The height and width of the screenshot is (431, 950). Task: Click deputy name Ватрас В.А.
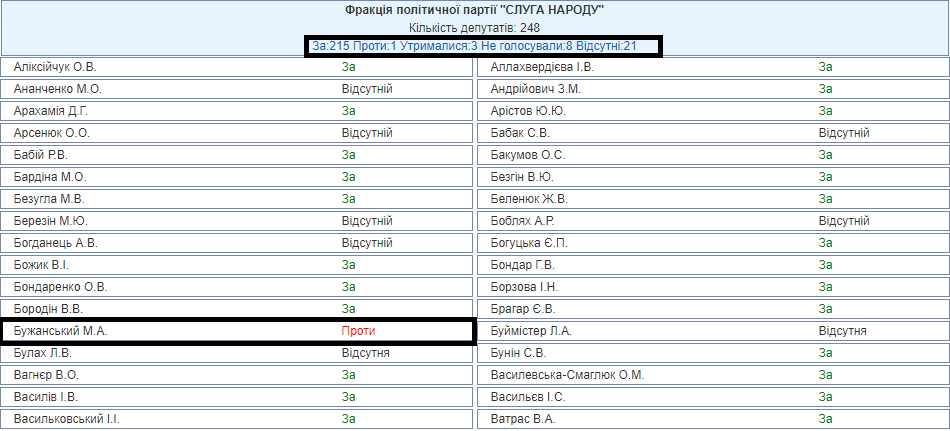pos(523,419)
